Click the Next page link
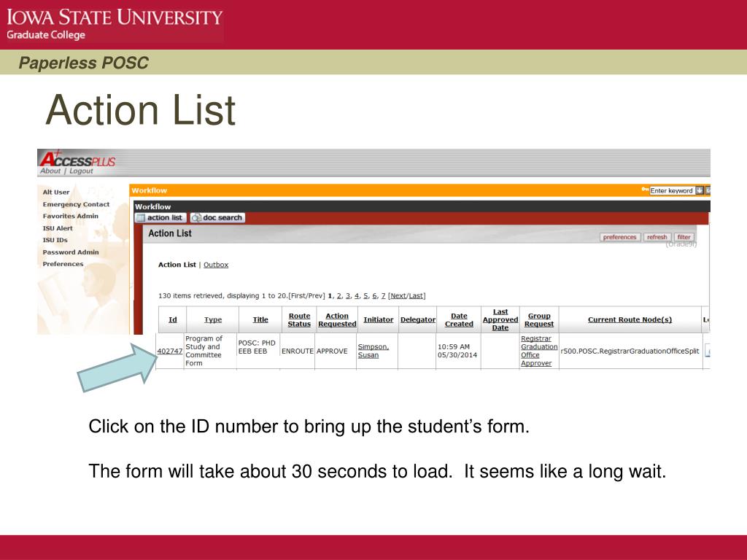 pyautogui.click(x=398, y=296)
